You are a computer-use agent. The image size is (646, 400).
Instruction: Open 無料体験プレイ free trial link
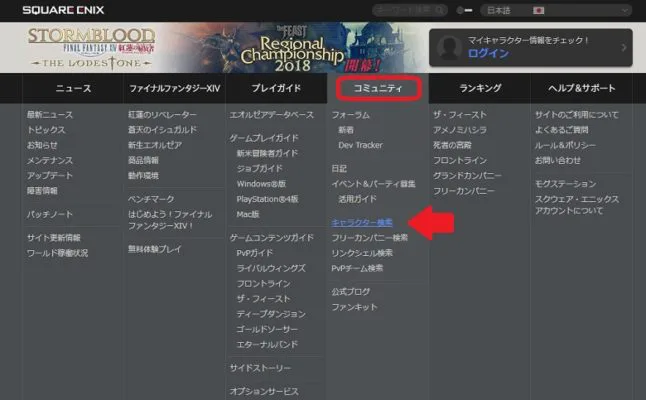tap(155, 249)
